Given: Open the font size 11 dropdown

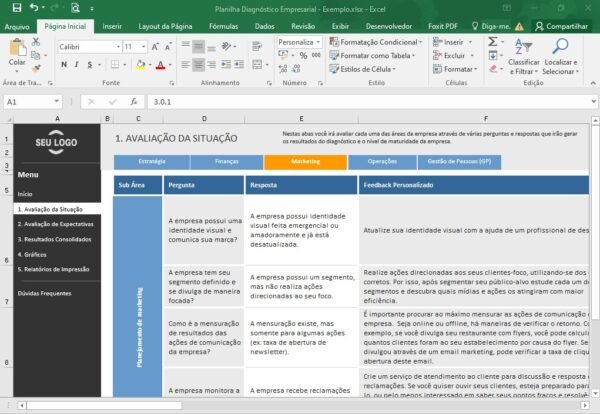Looking at the screenshot, I should point(143,47).
